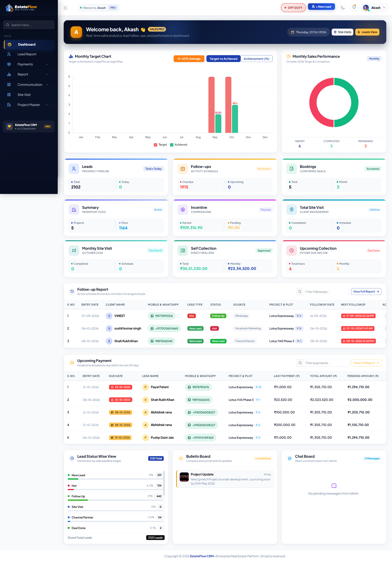
Task: Open Site Visit in the sidebar
Action: point(29,95)
